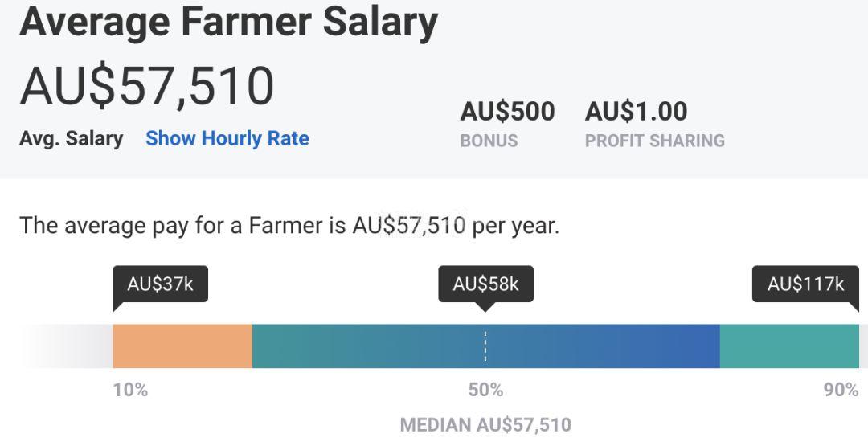The width and height of the screenshot is (868, 446).
Task: Click the orange low-range bar segment
Action: click(x=182, y=346)
